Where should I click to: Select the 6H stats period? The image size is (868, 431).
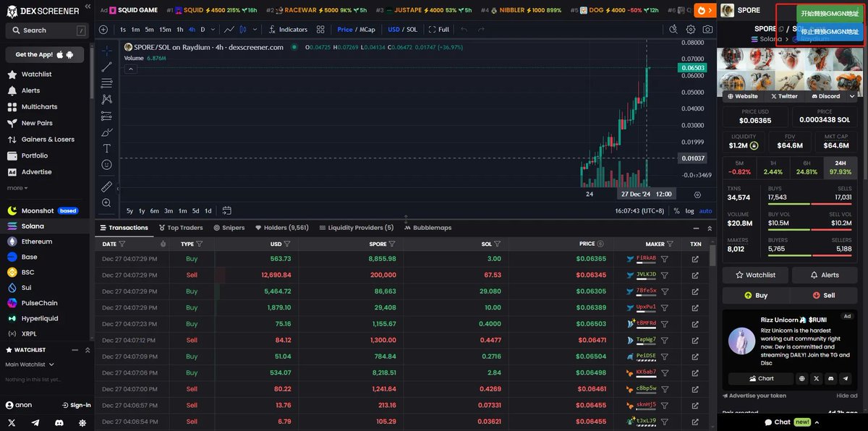[807, 168]
